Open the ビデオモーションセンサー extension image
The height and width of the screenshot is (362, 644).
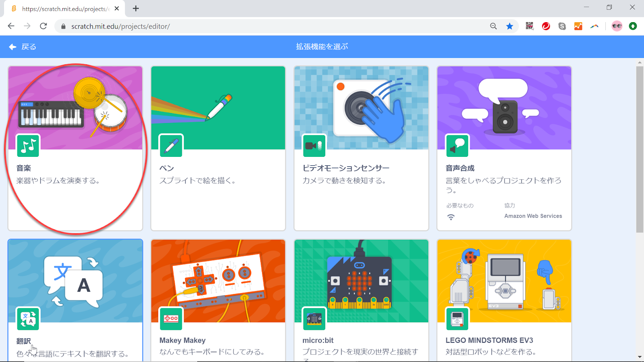click(361, 108)
